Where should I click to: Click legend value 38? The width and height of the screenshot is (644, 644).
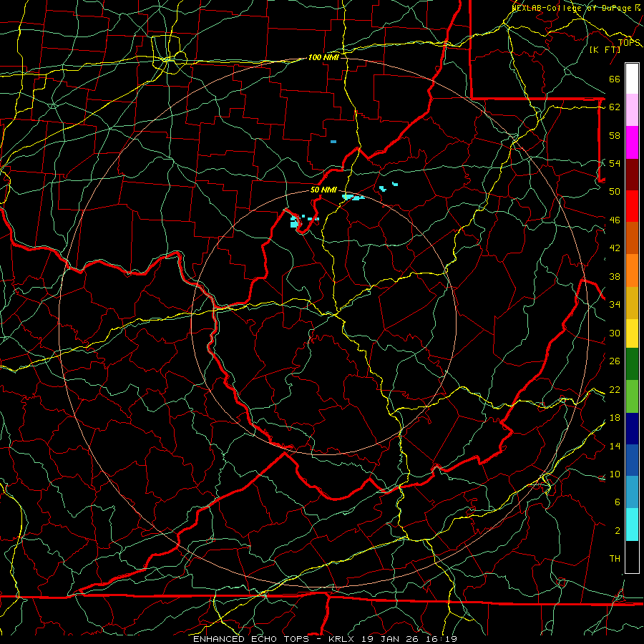tap(615, 276)
